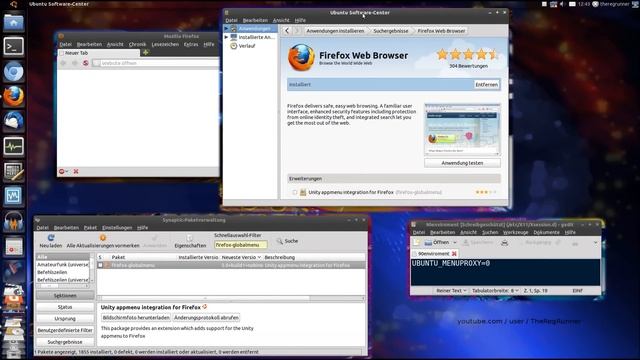The height and width of the screenshot is (360, 640).
Task: Click the Schnellauswahl-Filter search field
Action: tap(241, 245)
